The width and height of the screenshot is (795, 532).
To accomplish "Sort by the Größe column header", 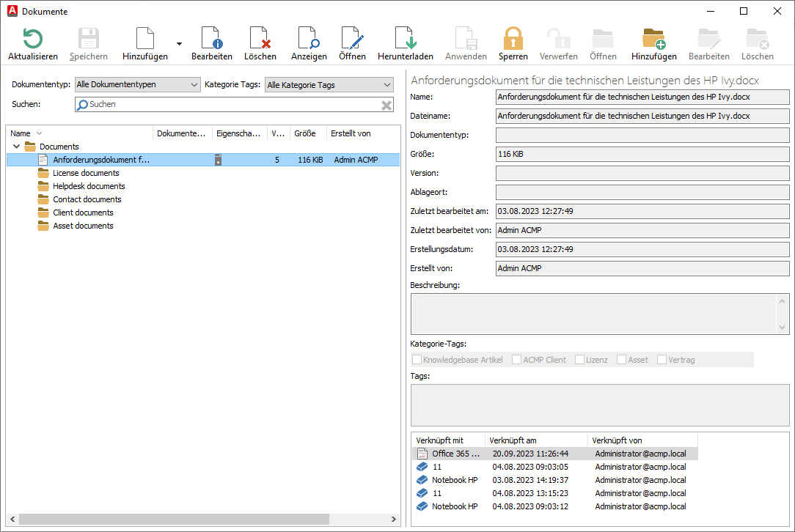I will [x=304, y=133].
